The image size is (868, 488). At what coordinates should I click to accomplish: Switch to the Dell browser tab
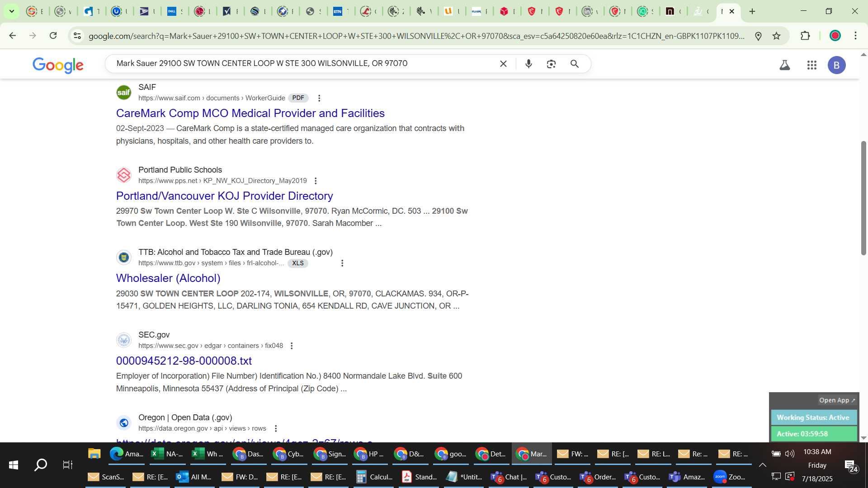coord(175,11)
